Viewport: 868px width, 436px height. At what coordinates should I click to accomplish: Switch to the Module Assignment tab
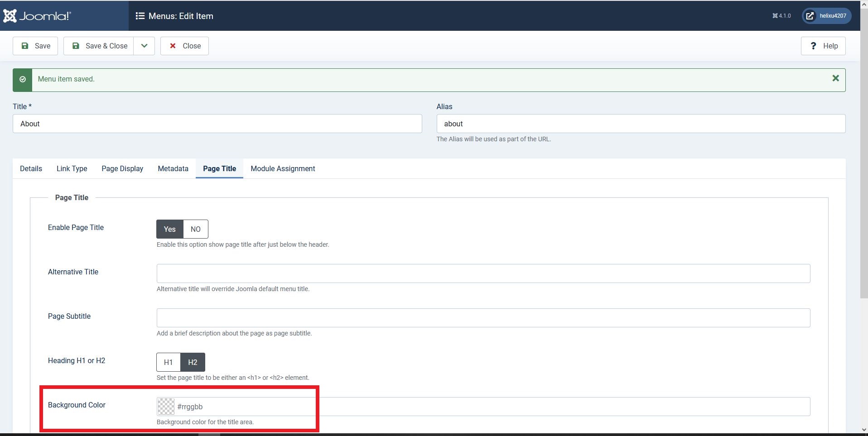[283, 168]
